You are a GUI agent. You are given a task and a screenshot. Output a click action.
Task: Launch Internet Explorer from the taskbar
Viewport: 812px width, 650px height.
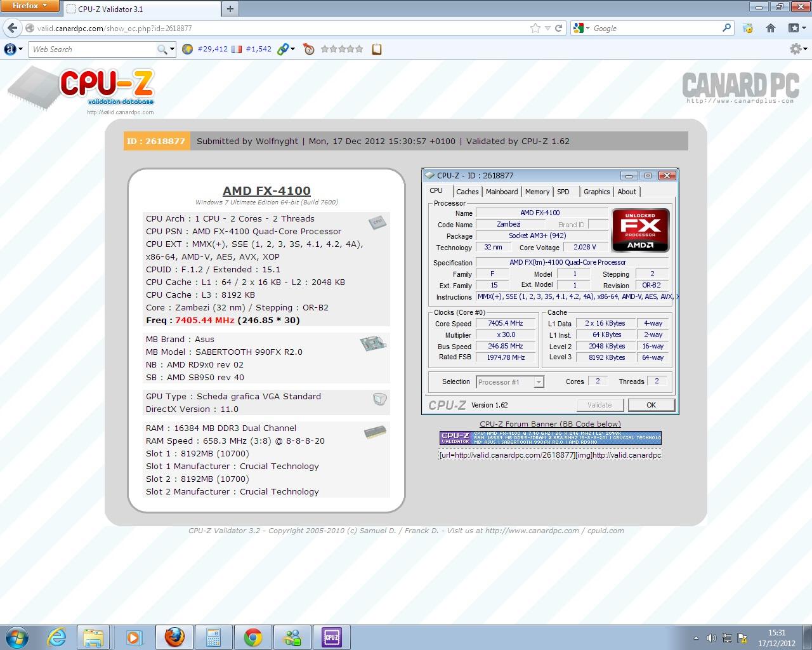pyautogui.click(x=57, y=637)
